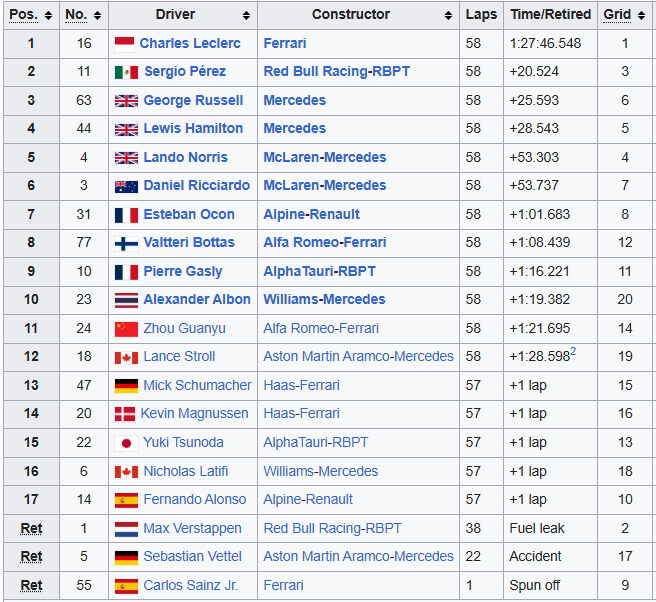Click the UK flag beside Lewis Hamilton
The height and width of the screenshot is (602, 656).
click(x=126, y=130)
